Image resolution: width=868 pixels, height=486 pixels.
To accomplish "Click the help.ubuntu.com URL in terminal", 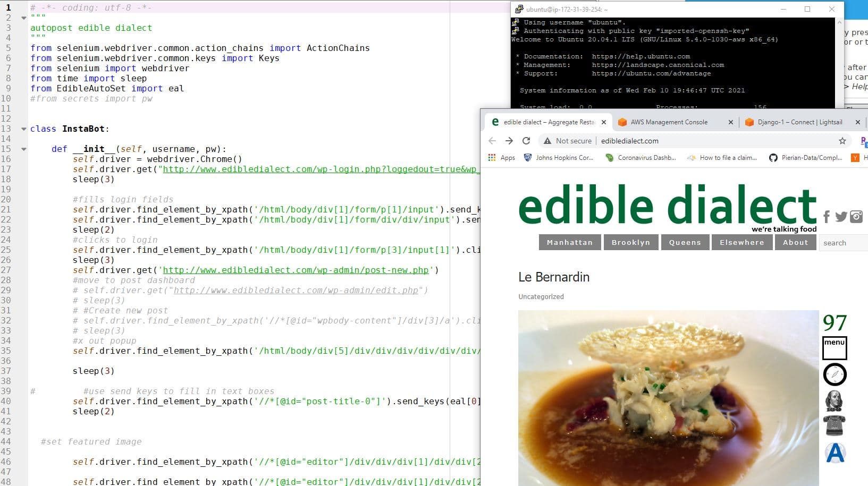I will pos(641,56).
